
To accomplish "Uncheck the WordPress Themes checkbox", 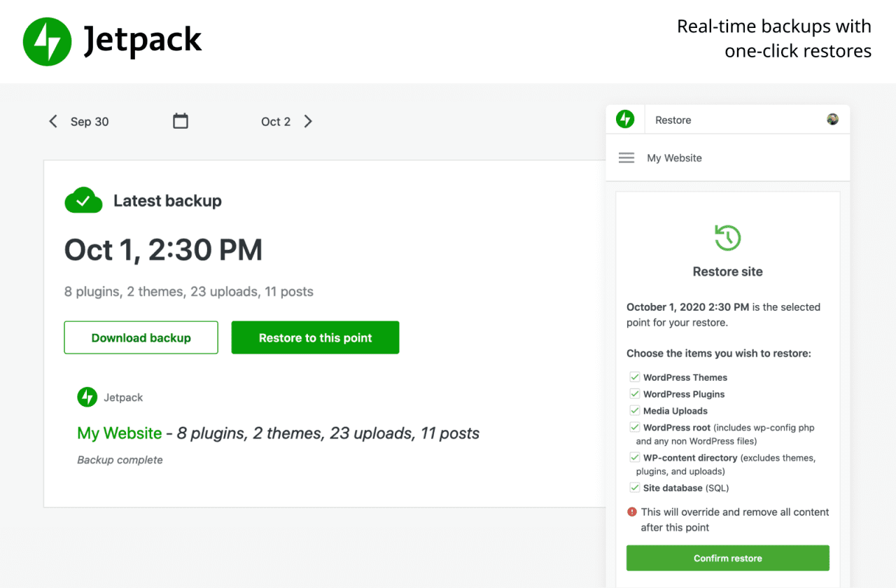I will (x=634, y=377).
